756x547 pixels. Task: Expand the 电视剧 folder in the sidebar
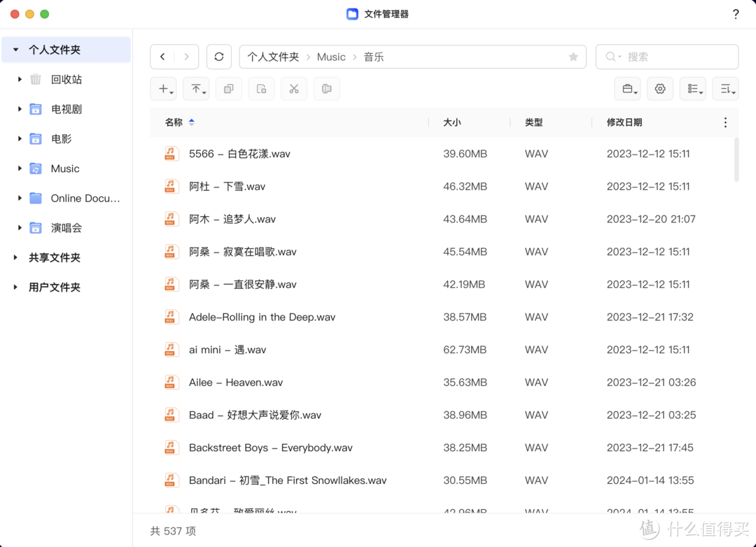click(20, 109)
